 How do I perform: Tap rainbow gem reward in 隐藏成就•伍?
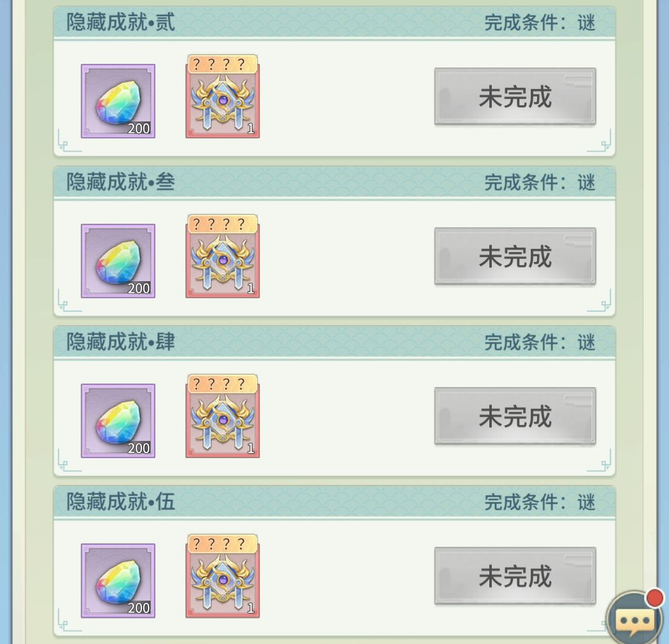pos(118,581)
